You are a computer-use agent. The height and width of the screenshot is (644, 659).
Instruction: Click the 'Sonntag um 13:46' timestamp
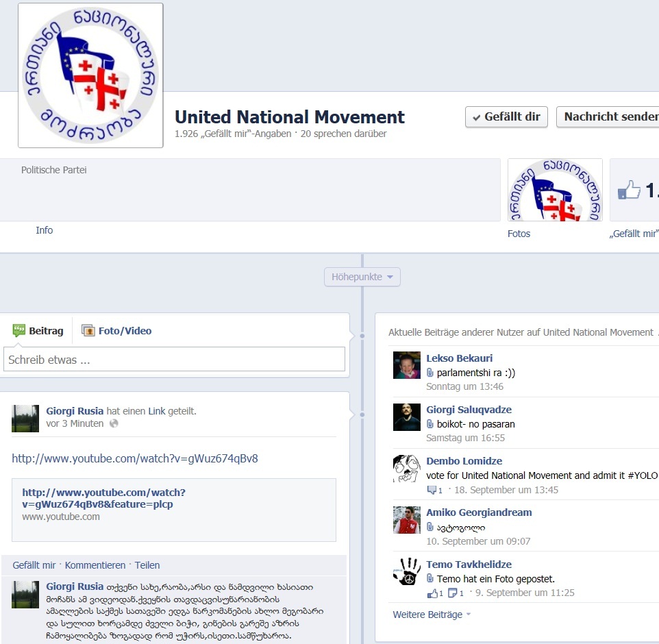(x=464, y=386)
